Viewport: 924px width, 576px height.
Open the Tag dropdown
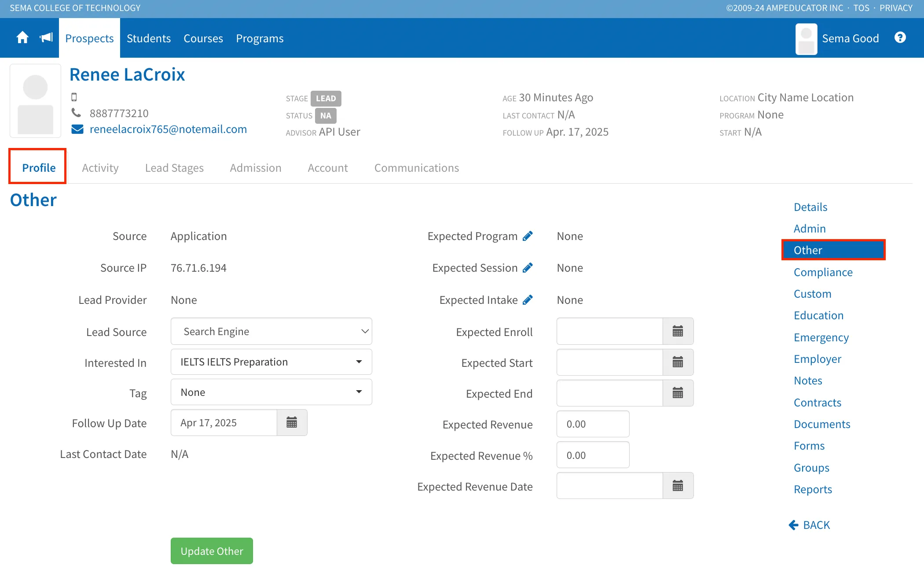271,392
